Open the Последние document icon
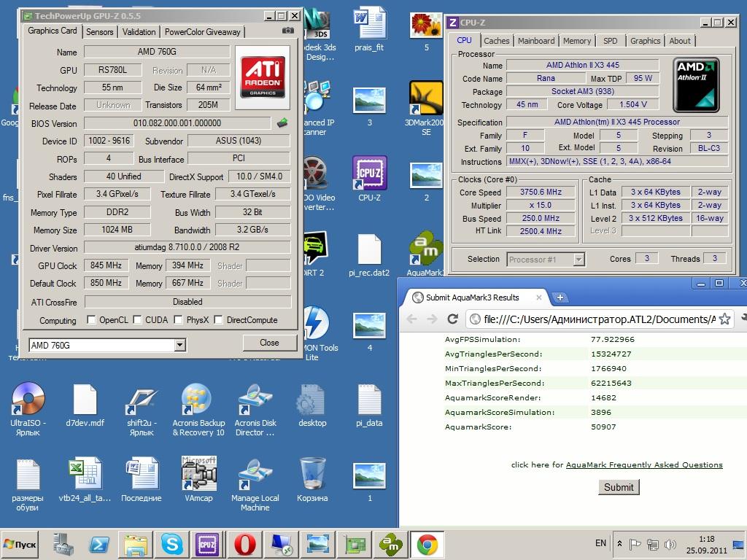 (142, 474)
